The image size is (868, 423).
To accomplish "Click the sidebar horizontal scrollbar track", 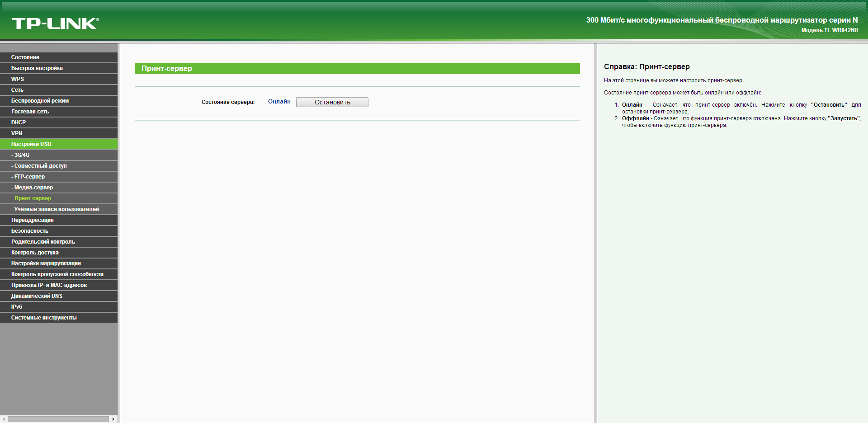I will tap(59, 419).
